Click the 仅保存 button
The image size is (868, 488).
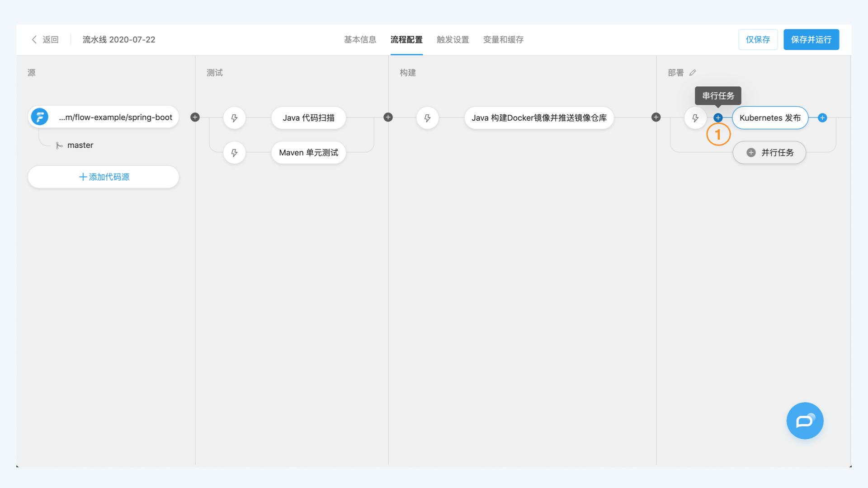(x=758, y=40)
